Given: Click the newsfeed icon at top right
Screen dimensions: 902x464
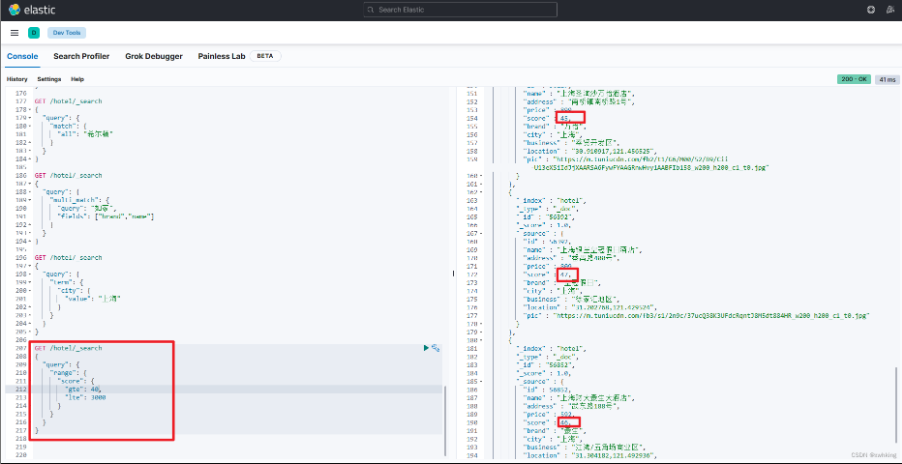Looking at the screenshot, I should (x=889, y=10).
